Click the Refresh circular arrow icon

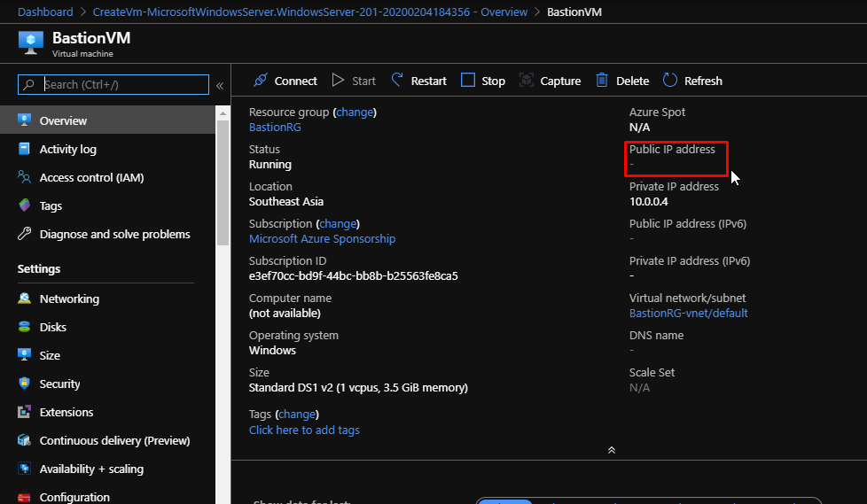tap(669, 80)
